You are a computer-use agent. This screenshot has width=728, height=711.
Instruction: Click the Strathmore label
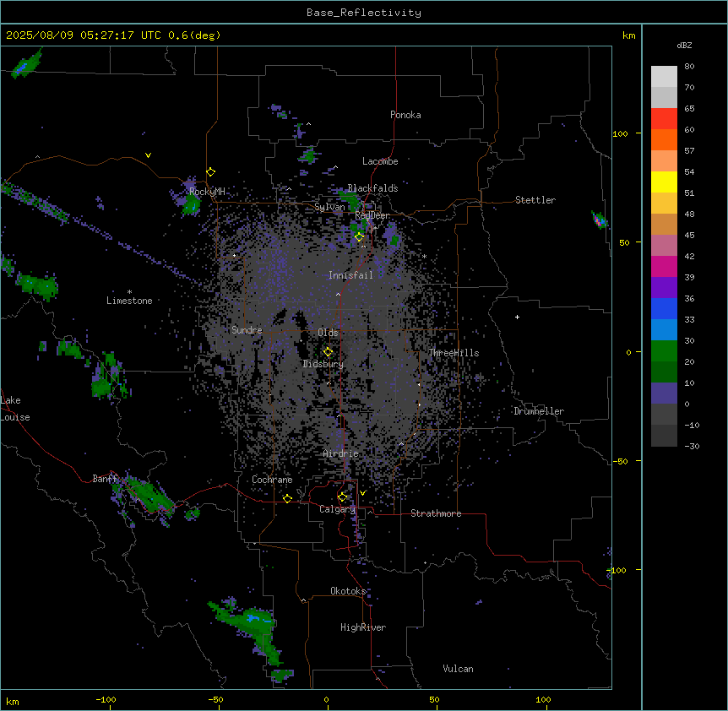point(436,513)
